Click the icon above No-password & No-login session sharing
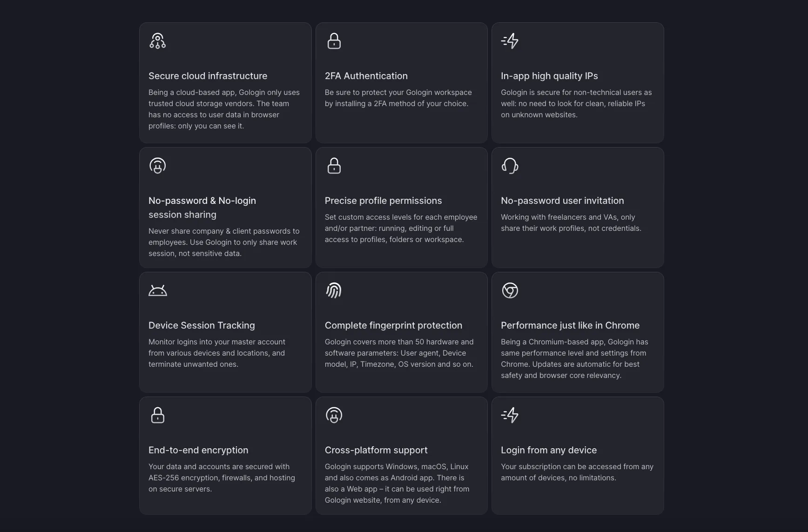The height and width of the screenshot is (532, 808). click(157, 166)
